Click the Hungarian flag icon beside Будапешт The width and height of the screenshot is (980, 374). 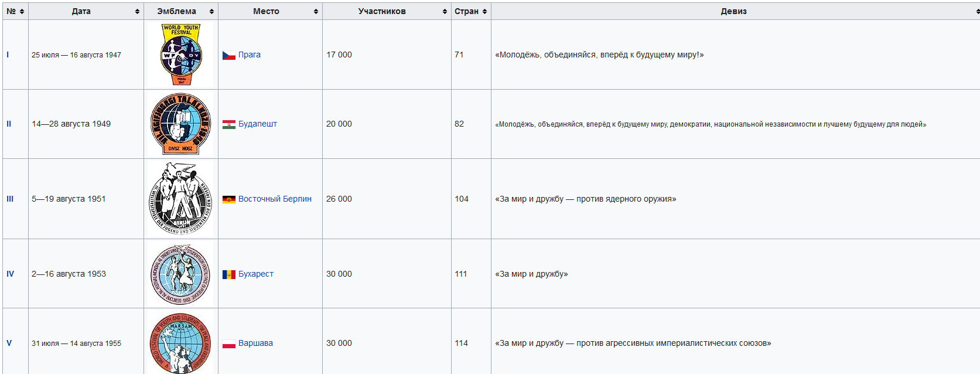[x=229, y=124]
